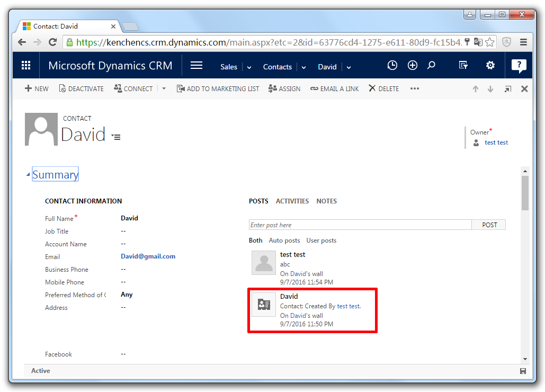Viewport: 545px width, 392px height.
Task: Open the search magnifier icon
Action: click(431, 65)
